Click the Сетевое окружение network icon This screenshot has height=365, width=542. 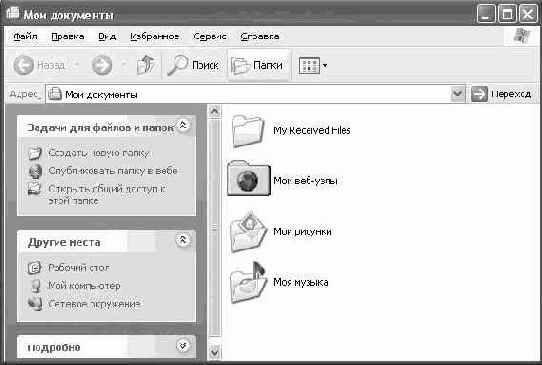pos(35,304)
